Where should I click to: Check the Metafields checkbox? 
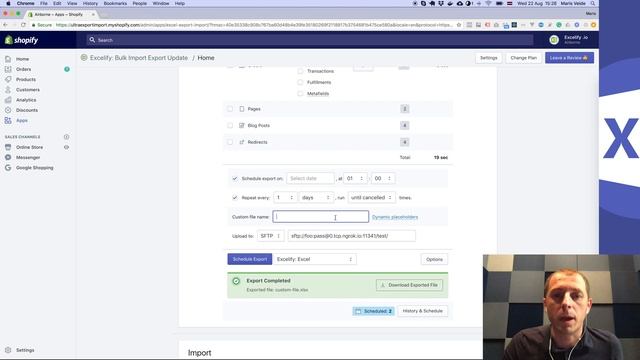coord(300,93)
